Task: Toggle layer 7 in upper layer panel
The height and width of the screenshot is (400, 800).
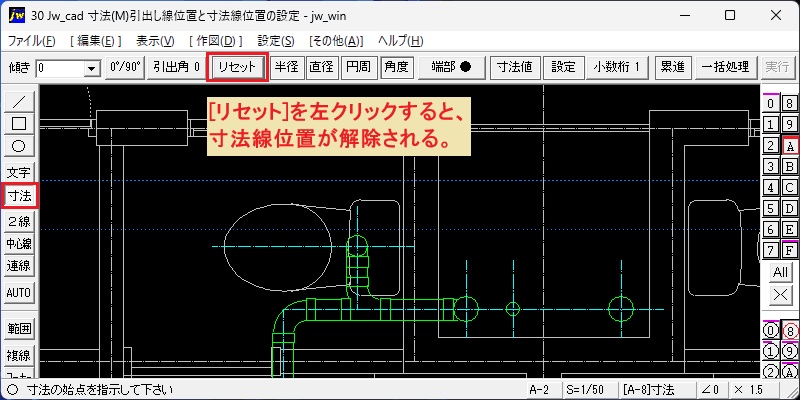Action: coord(770,250)
